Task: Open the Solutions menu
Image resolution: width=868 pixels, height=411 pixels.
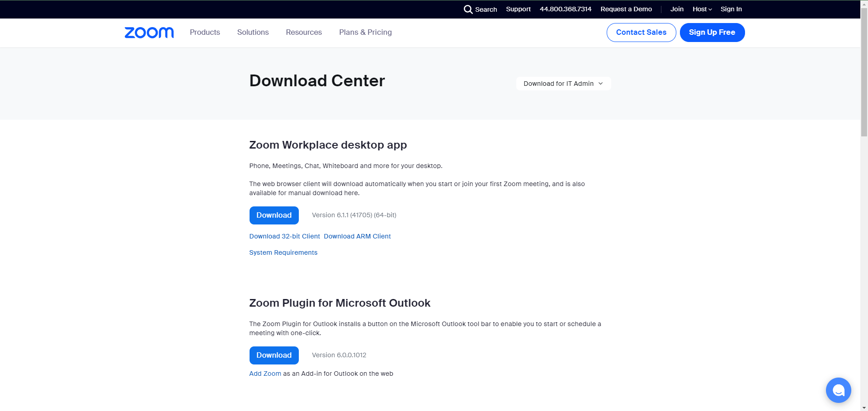Action: [253, 33]
